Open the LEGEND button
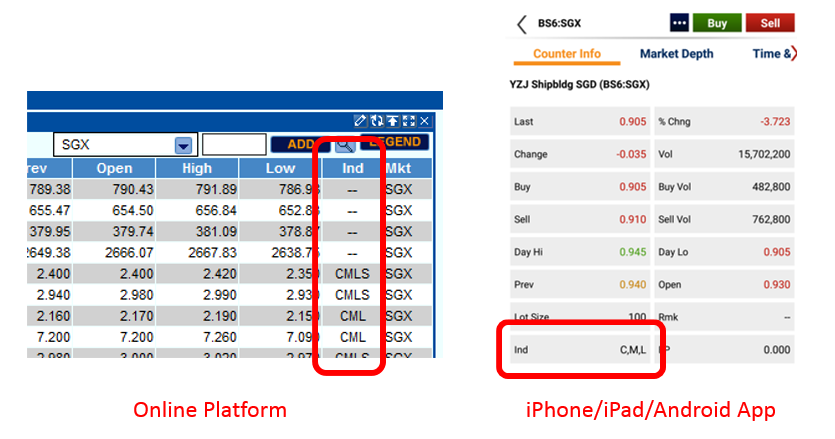Image resolution: width=835 pixels, height=439 pixels. click(395, 142)
